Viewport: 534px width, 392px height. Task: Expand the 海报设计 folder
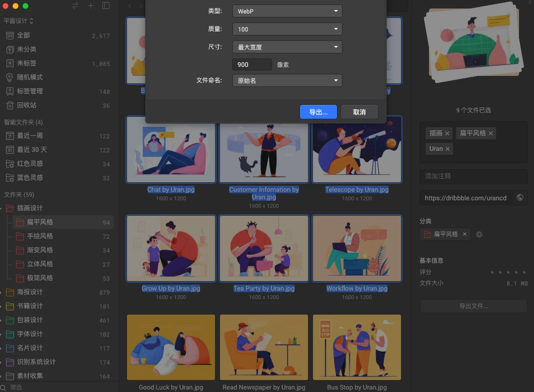tap(1, 292)
